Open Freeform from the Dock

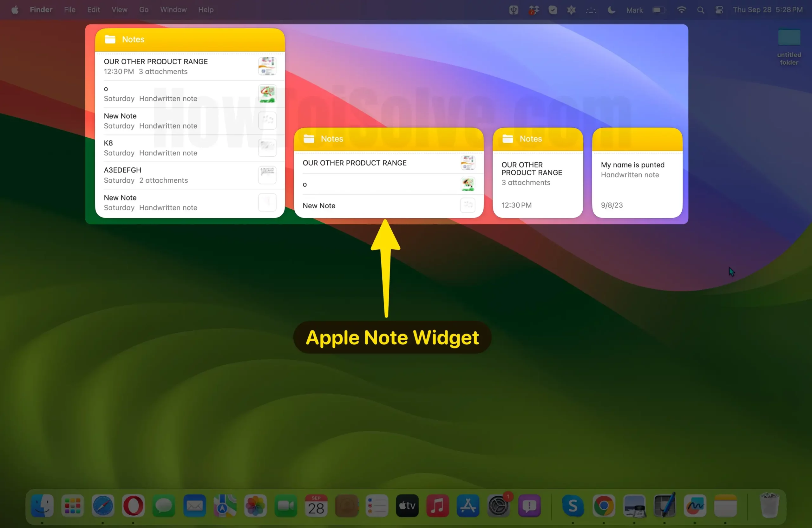(x=695, y=505)
